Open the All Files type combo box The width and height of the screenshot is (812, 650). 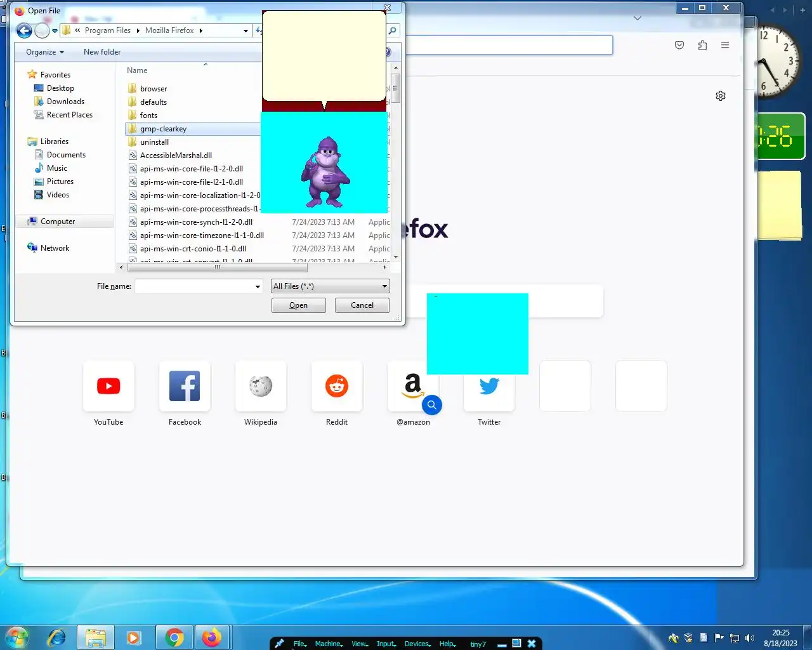pos(330,286)
